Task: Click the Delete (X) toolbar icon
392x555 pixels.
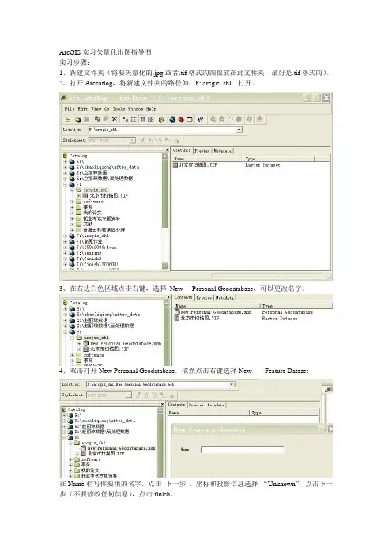Action: [115, 119]
